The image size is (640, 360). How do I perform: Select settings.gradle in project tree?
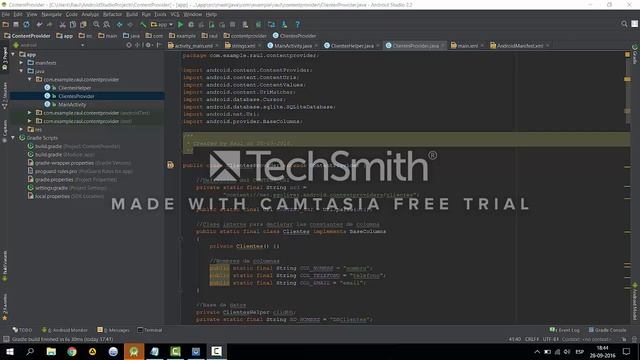[51, 188]
